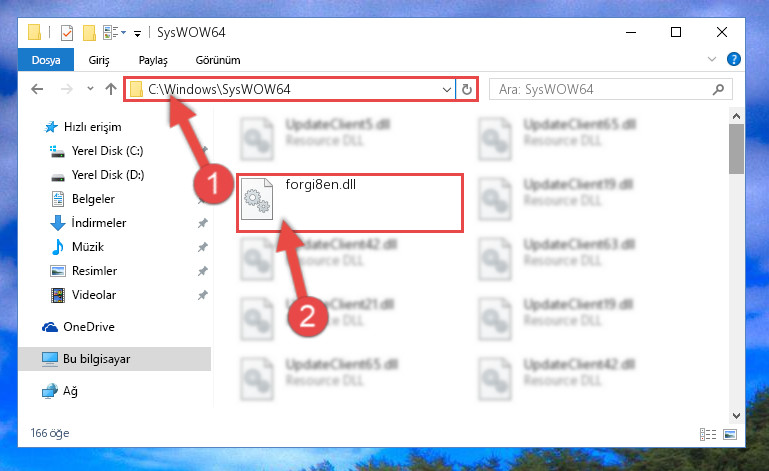Open the recent locations dropdown arrow

point(90,89)
